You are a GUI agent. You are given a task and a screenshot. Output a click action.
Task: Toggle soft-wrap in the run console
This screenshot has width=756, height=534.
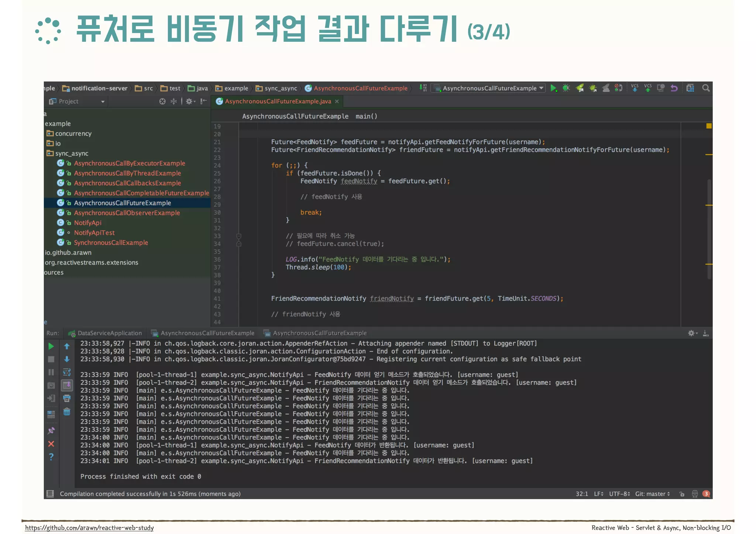pyautogui.click(x=67, y=372)
